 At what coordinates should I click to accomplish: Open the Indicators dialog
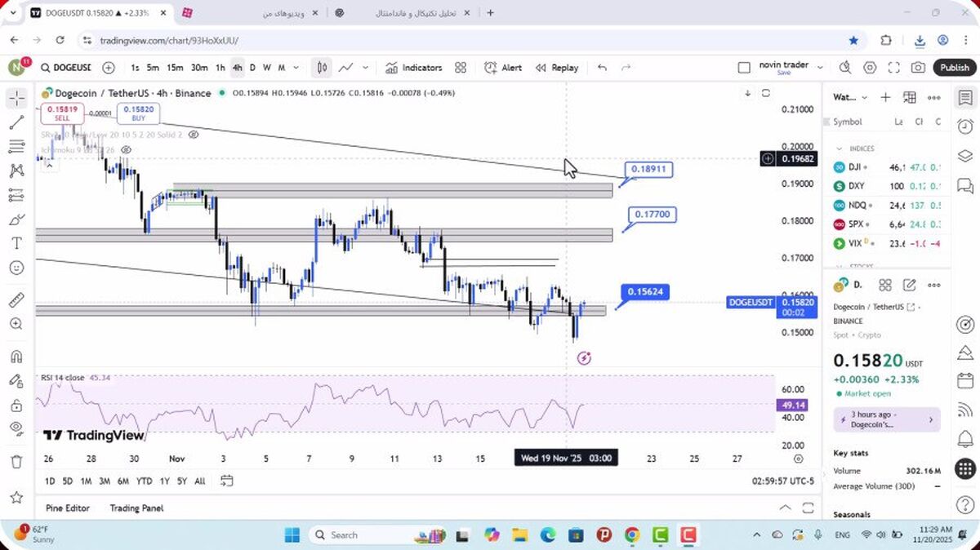tap(413, 68)
